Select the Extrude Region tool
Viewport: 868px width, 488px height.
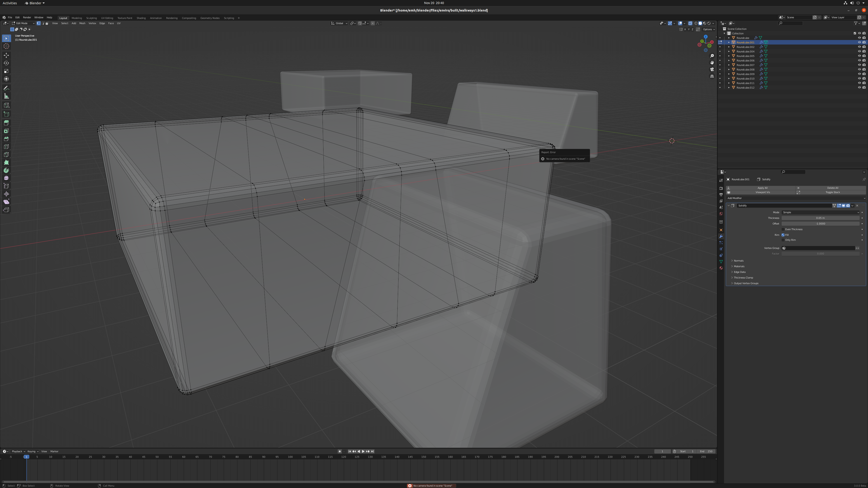[x=6, y=123]
